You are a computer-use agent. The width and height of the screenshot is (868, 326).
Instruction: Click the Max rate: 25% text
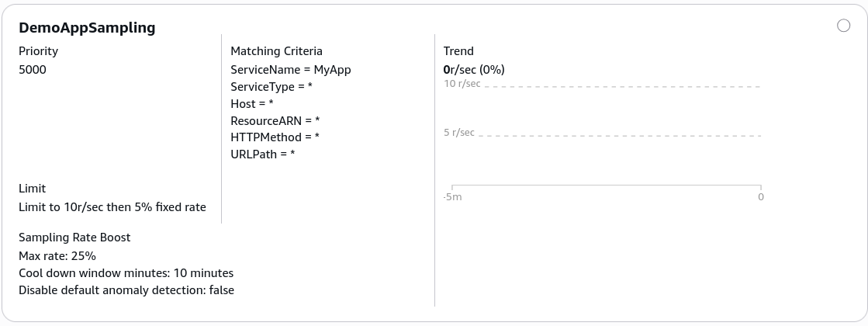[57, 256]
